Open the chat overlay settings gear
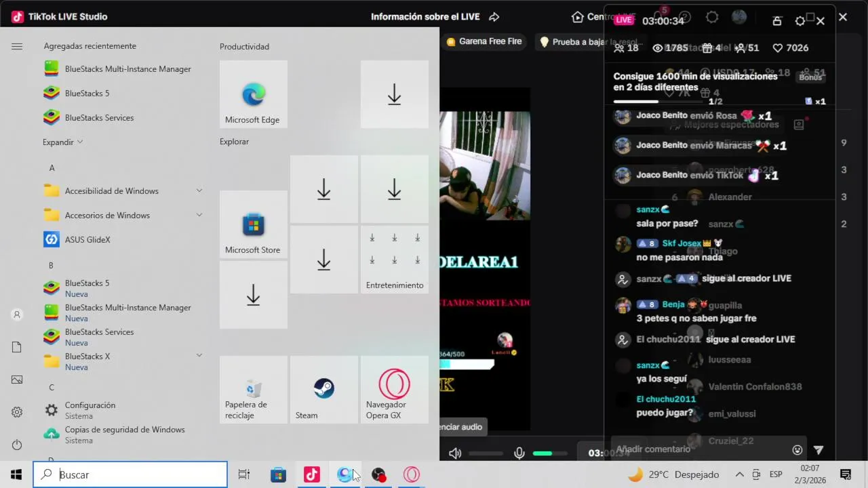 tap(800, 21)
